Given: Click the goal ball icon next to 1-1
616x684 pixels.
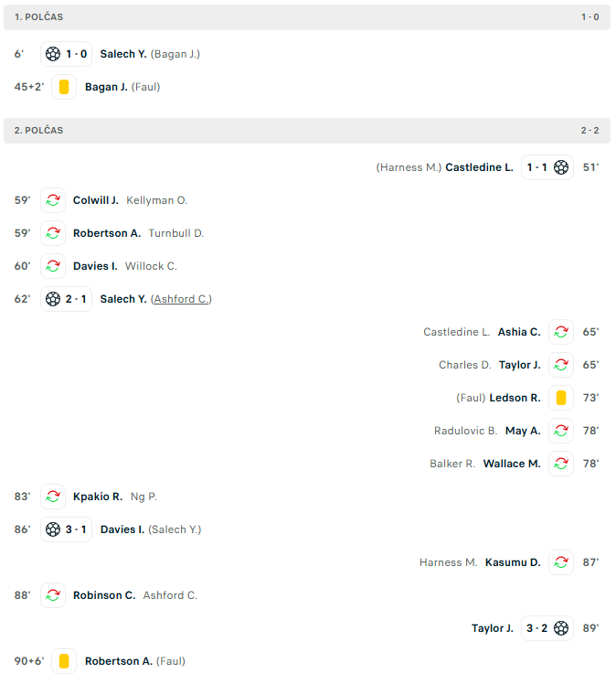Looking at the screenshot, I should tap(561, 167).
